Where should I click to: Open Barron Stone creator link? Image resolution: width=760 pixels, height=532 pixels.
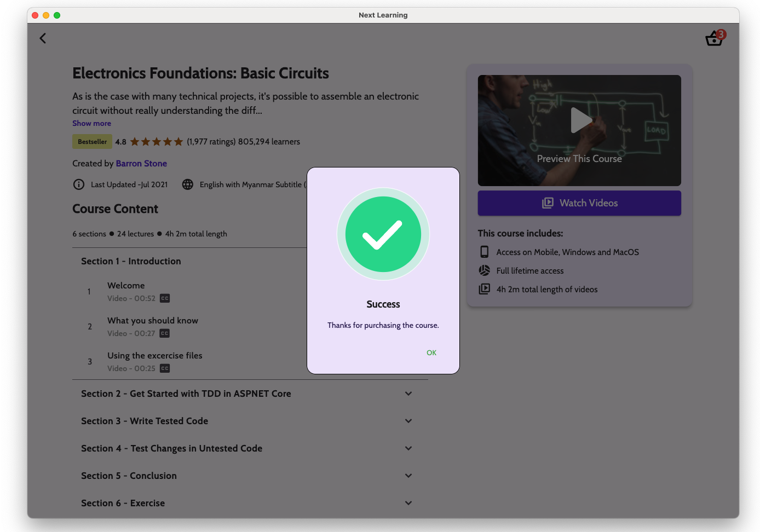[141, 163]
